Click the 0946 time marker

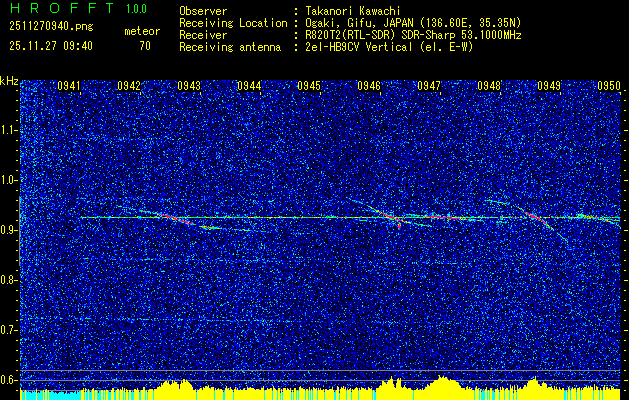[x=369, y=86]
